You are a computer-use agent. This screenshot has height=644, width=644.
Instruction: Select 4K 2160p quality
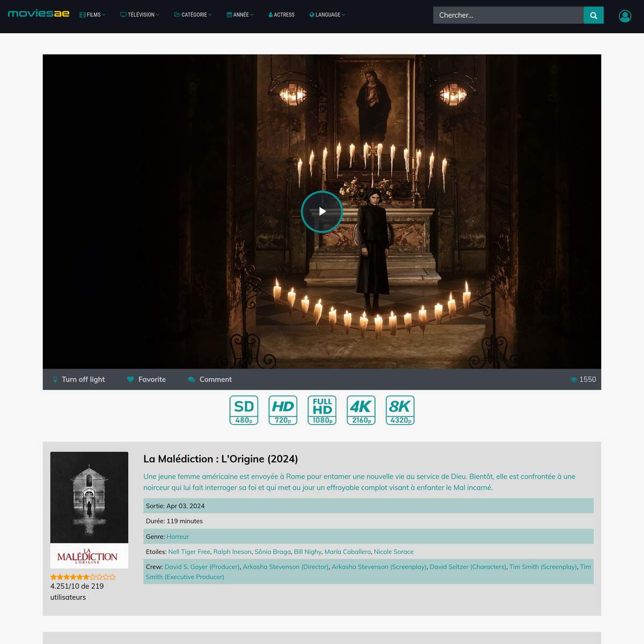(361, 410)
